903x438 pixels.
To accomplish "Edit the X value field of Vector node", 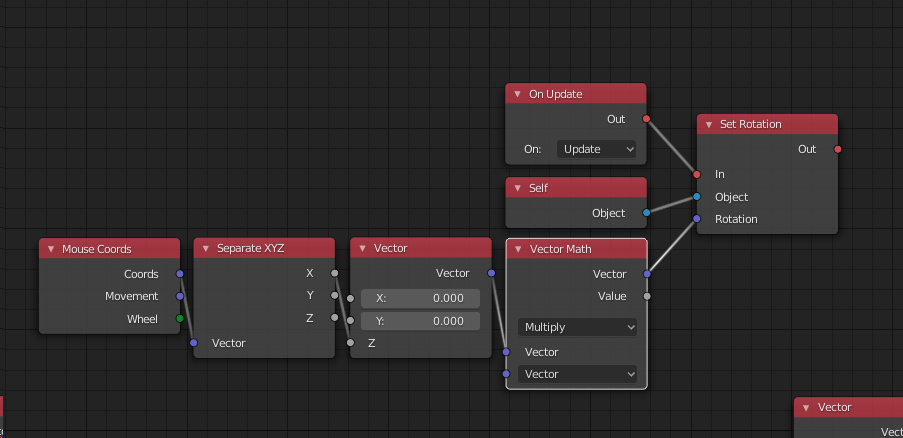I will point(420,298).
